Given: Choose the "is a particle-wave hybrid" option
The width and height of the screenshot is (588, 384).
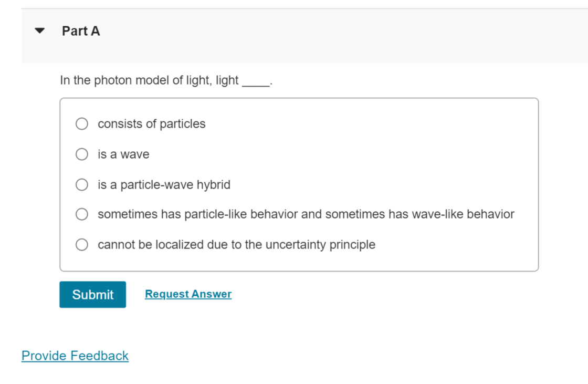Looking at the screenshot, I should coord(82,184).
